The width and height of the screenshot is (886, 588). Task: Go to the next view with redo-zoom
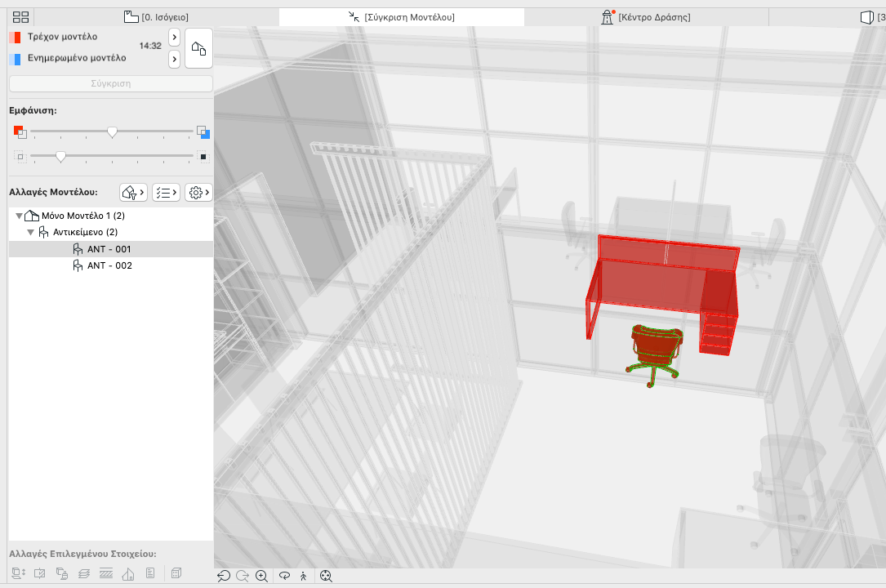[x=243, y=576]
